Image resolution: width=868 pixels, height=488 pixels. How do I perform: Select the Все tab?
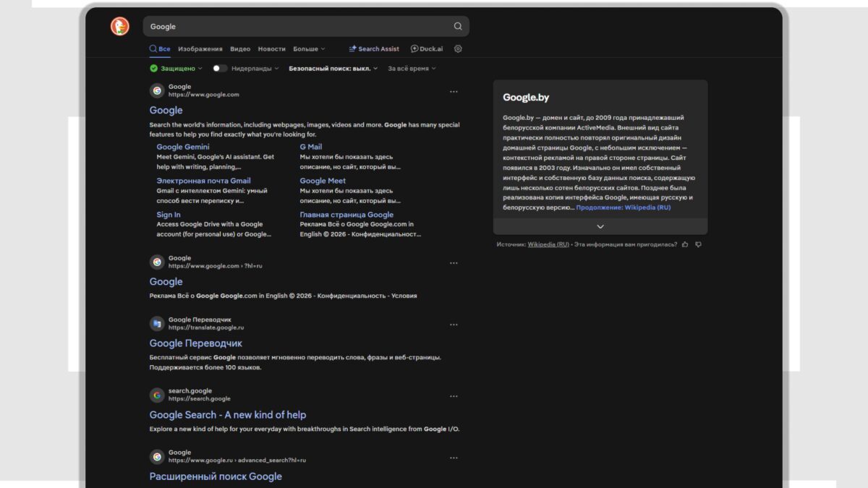click(160, 49)
